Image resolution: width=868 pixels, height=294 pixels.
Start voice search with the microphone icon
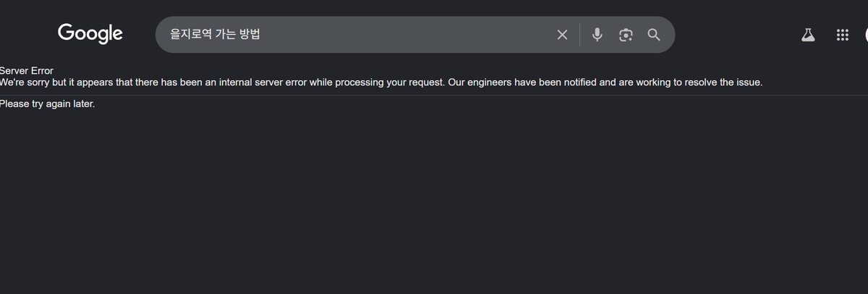(597, 35)
